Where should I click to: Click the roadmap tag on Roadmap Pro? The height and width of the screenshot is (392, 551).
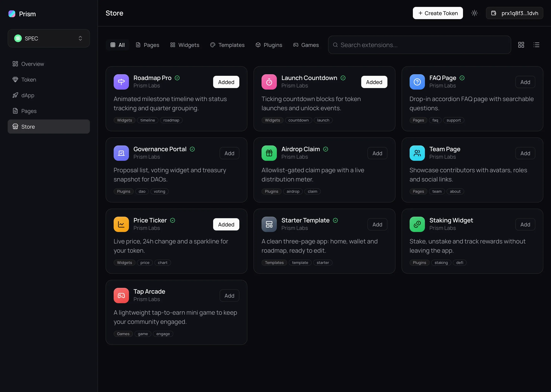click(x=171, y=120)
